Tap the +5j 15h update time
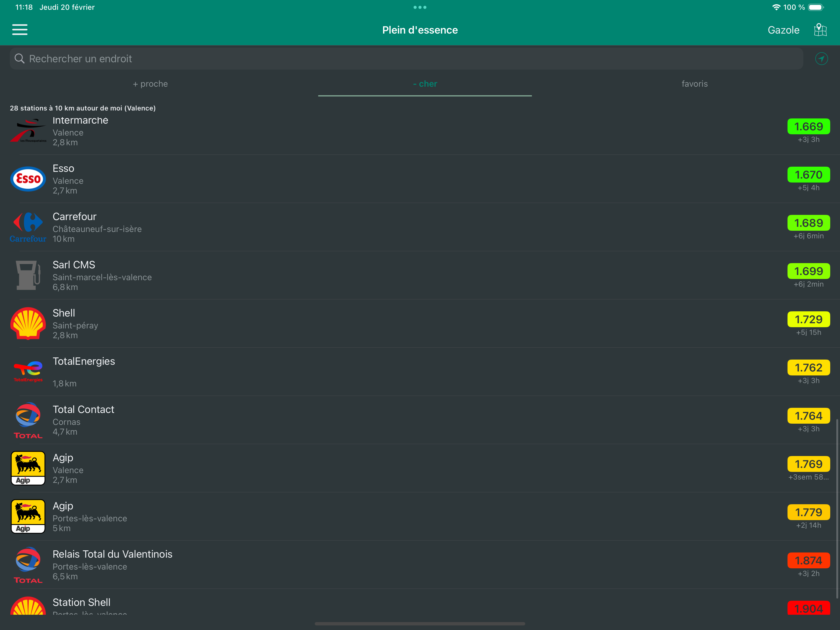The image size is (840, 630). click(x=809, y=332)
